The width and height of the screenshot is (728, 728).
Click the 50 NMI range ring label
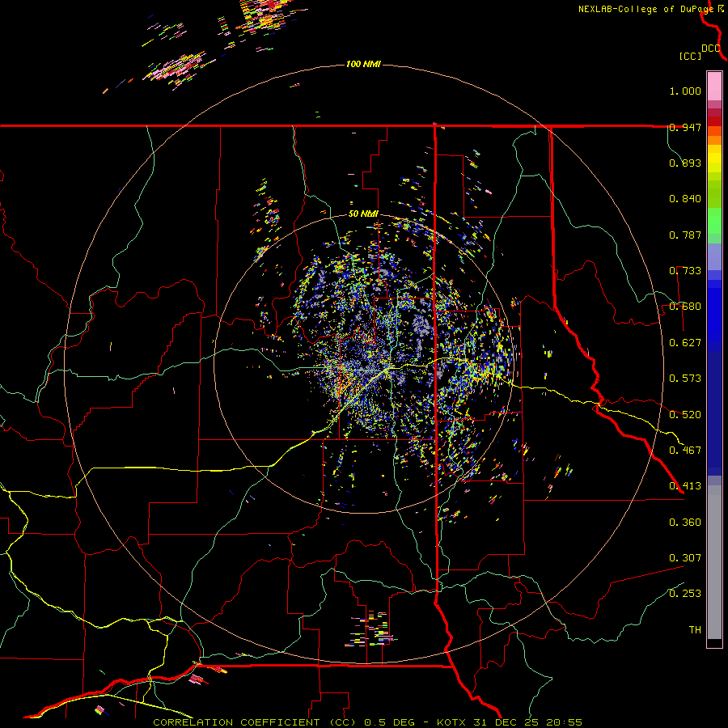point(363,214)
